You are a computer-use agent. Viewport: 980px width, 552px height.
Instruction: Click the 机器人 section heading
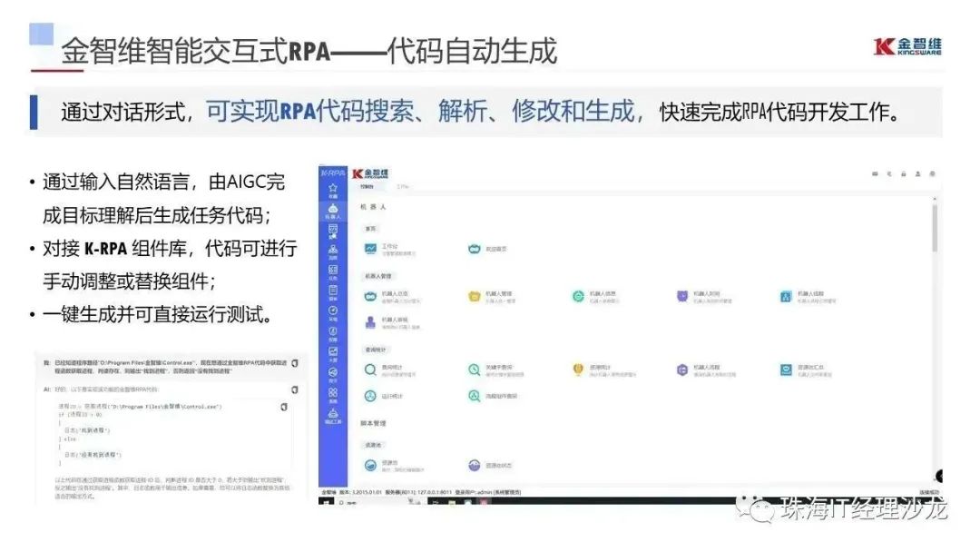373,206
